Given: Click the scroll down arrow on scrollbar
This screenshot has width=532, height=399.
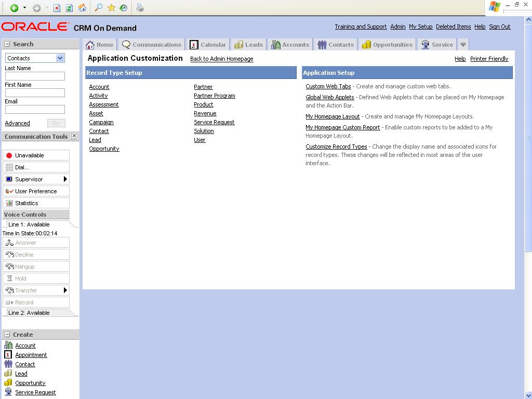Looking at the screenshot, I should pyautogui.click(x=528, y=395).
